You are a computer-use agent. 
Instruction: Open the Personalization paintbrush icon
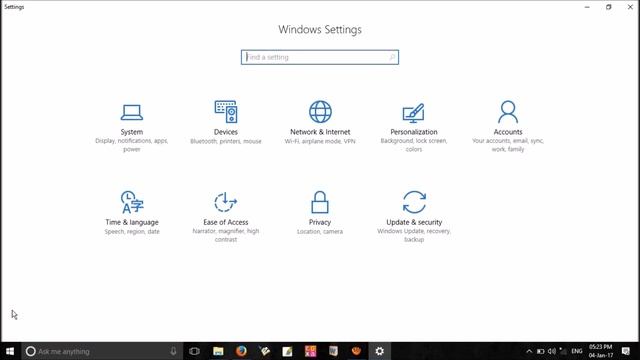tap(413, 113)
